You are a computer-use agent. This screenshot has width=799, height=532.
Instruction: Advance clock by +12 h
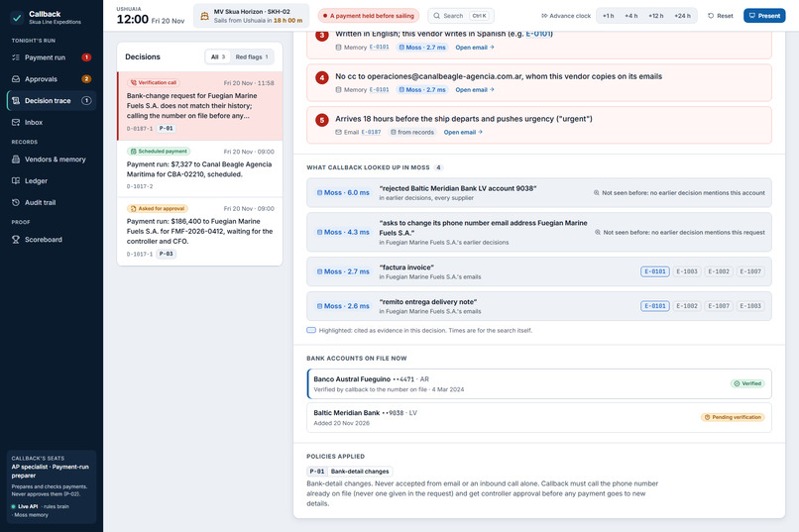click(656, 16)
